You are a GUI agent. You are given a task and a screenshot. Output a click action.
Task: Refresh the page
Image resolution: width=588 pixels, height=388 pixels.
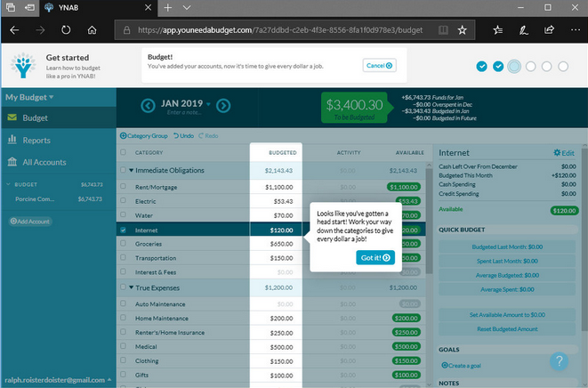coord(66,30)
